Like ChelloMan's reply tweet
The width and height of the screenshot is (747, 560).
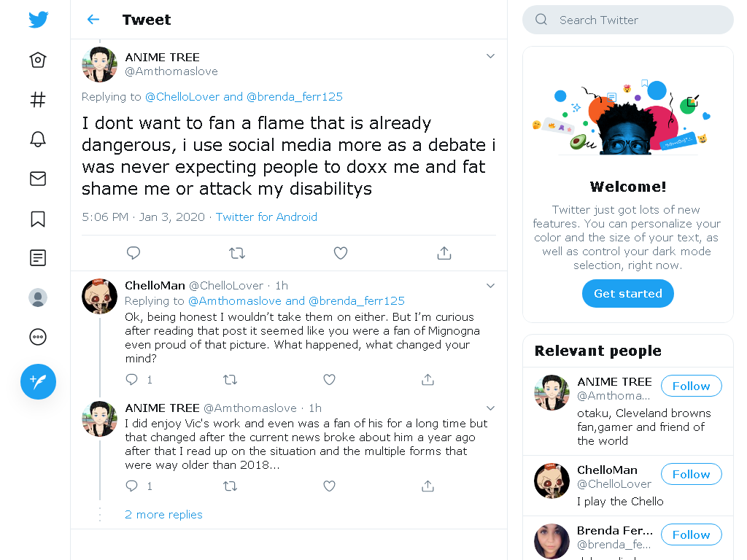click(329, 379)
